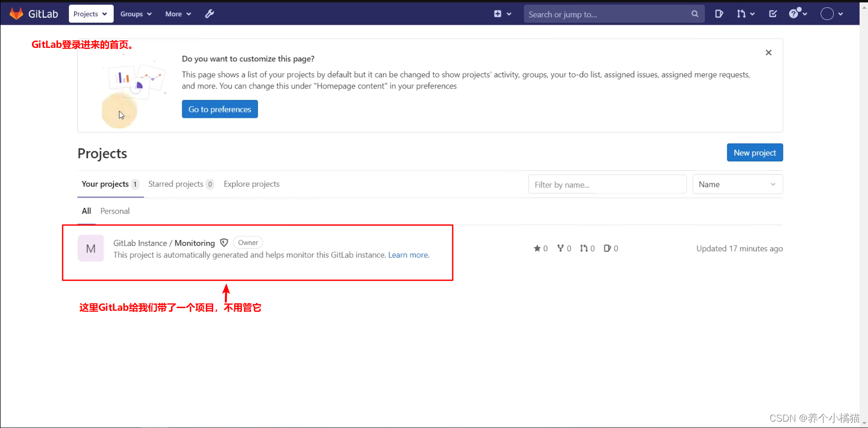868x428 pixels.
Task: Select the Your projects tab
Action: coord(111,184)
